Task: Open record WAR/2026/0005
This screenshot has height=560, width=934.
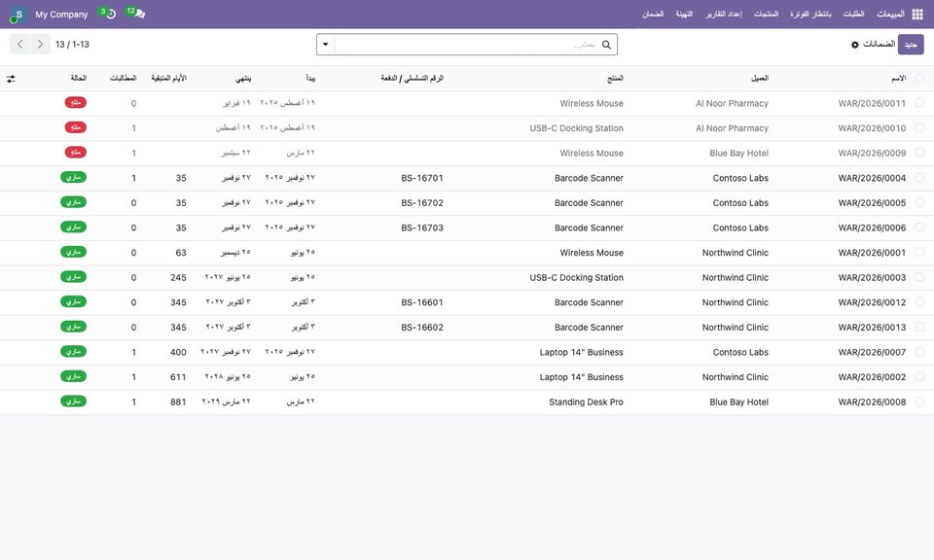Action: click(872, 203)
